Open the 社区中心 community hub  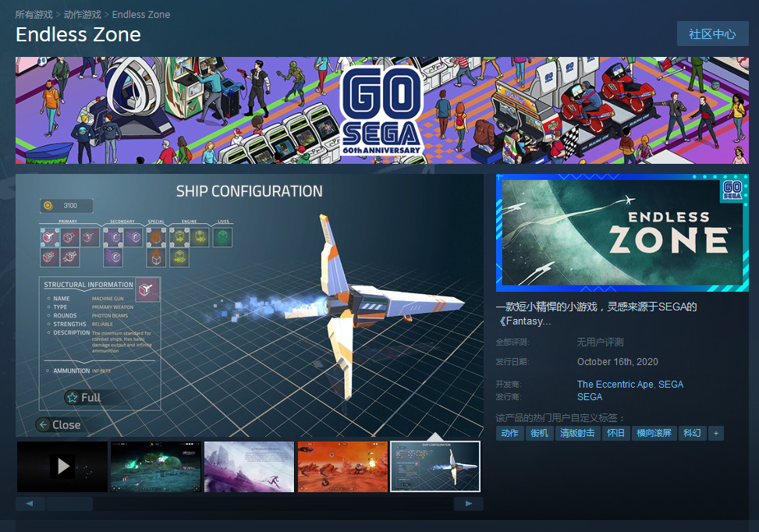[712, 34]
